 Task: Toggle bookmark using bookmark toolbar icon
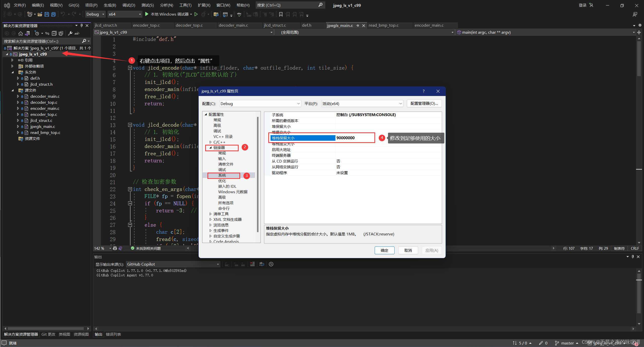pos(281,14)
